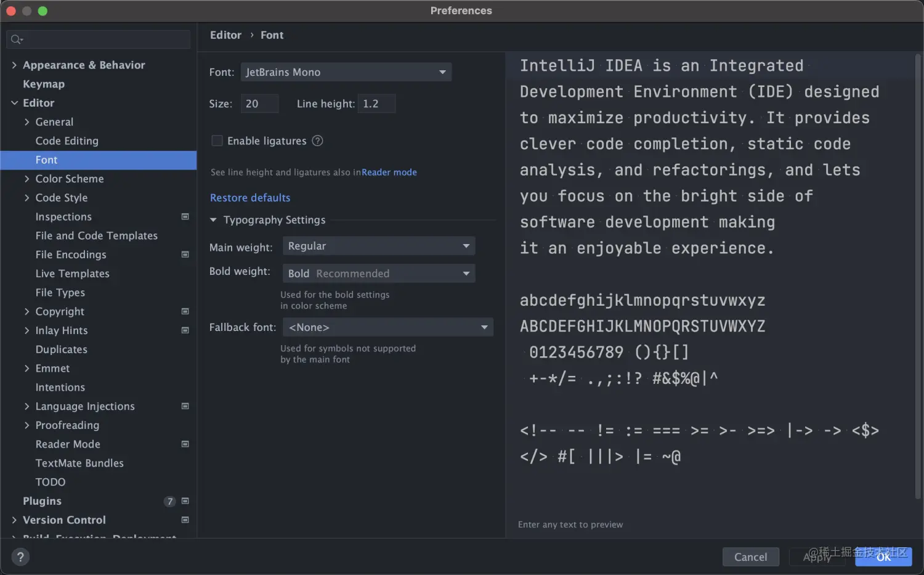Click the preview pane vertical scrollbar

tap(918, 276)
